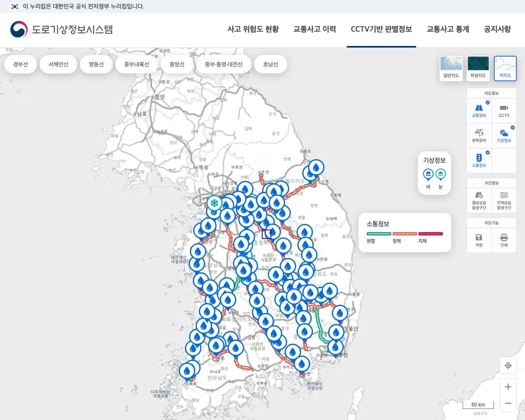
Task: Click the rain marker near 안동
Action: tap(309, 255)
